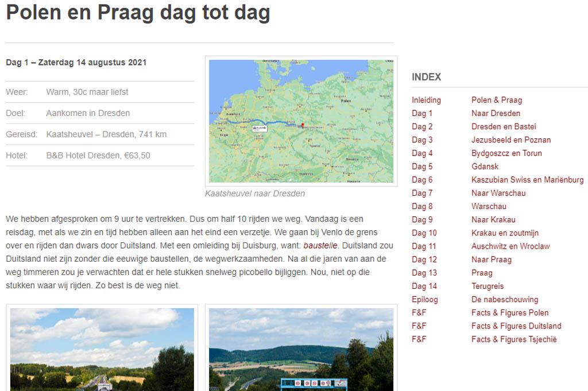Navigate to Bydgoszcz en Torun

pos(506,153)
